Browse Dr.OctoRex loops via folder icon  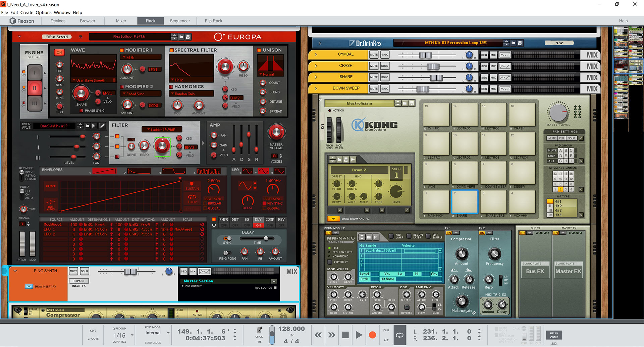(513, 43)
